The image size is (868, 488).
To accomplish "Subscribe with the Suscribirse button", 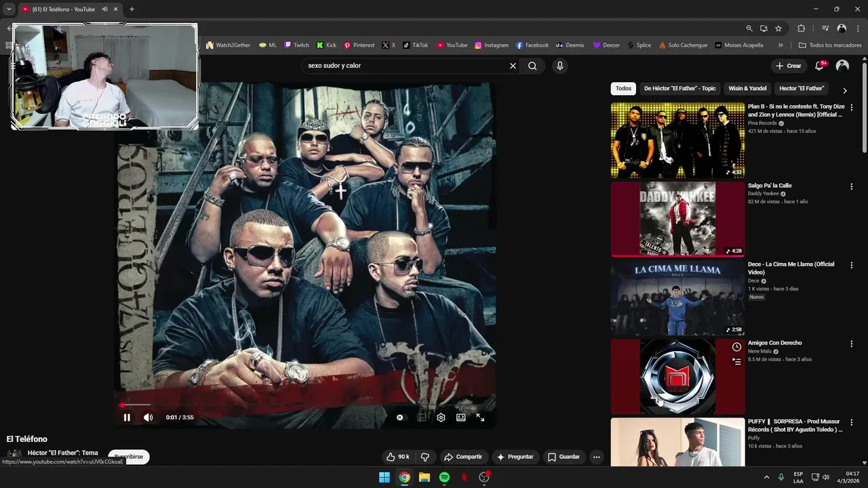I will tap(129, 457).
